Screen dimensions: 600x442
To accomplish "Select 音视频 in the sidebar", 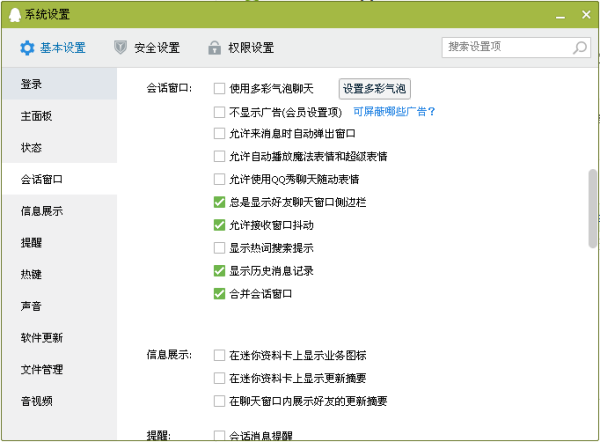I will (59, 401).
